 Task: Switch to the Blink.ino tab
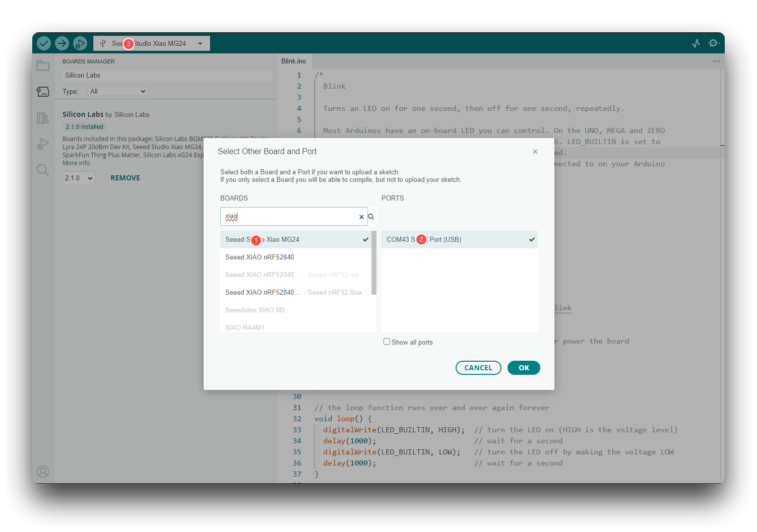click(x=293, y=61)
